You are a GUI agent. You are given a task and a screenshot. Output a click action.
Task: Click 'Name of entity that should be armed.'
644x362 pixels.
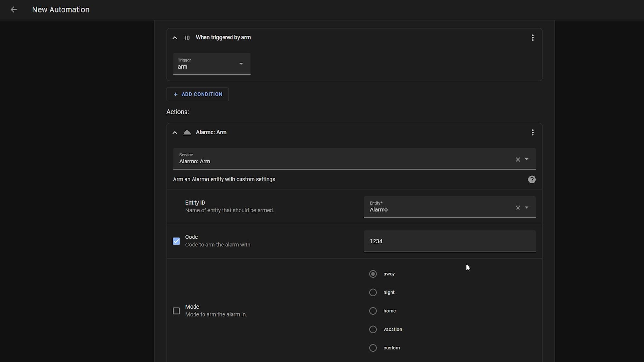coord(230,210)
